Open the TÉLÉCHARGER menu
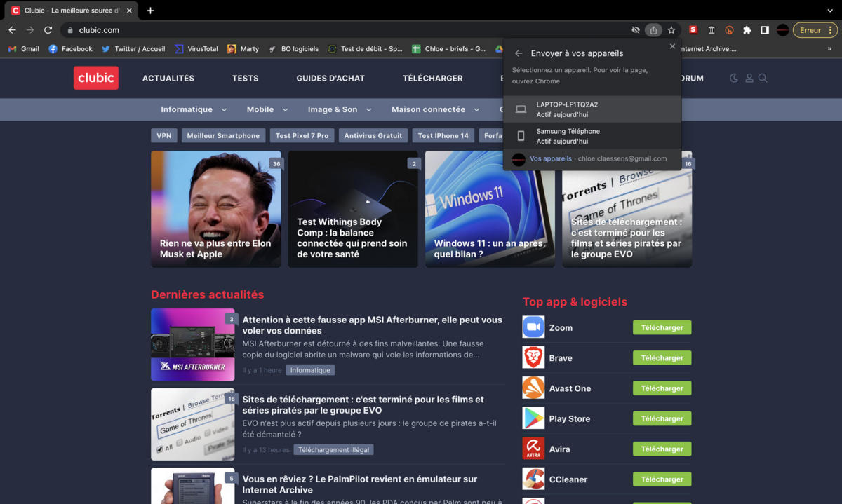 (x=433, y=79)
